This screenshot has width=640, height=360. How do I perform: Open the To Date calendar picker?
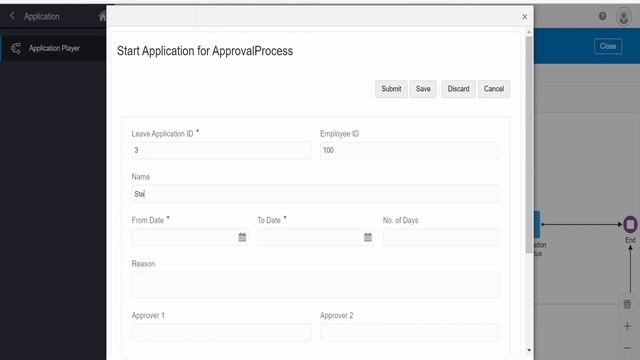pos(368,237)
